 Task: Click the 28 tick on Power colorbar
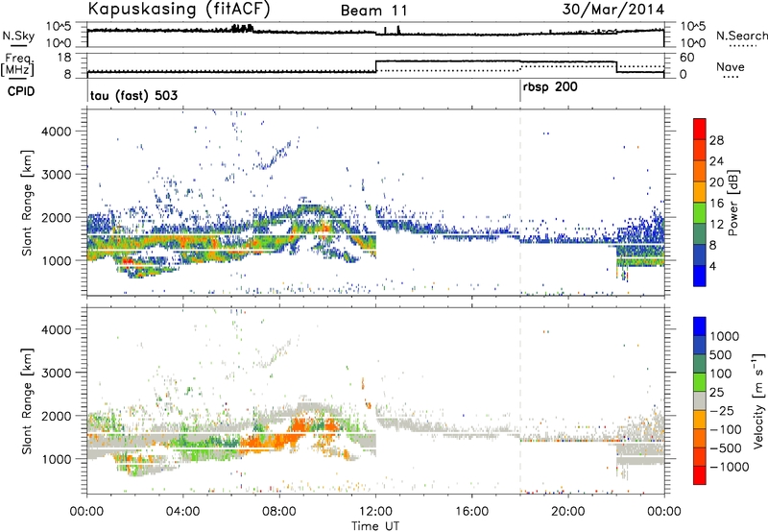coord(716,140)
